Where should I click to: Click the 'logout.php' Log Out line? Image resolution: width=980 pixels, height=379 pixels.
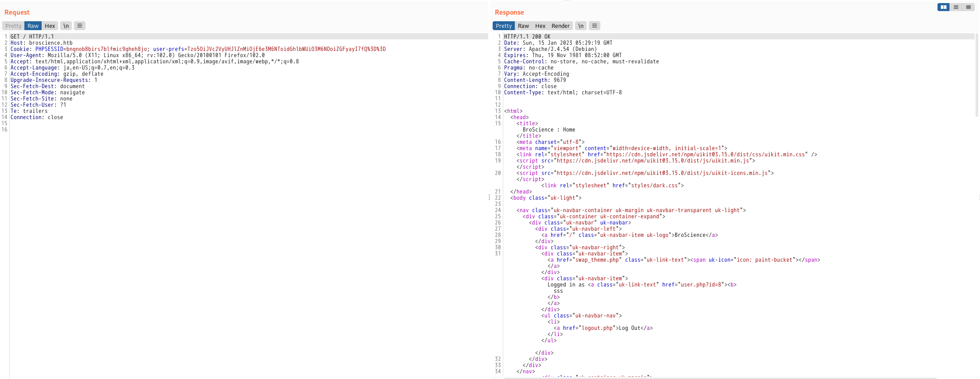coord(603,328)
